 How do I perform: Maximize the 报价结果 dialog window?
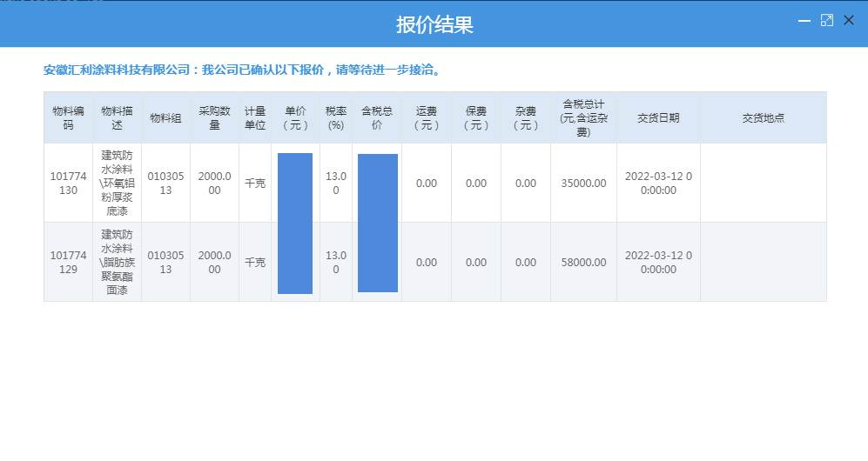tap(827, 20)
